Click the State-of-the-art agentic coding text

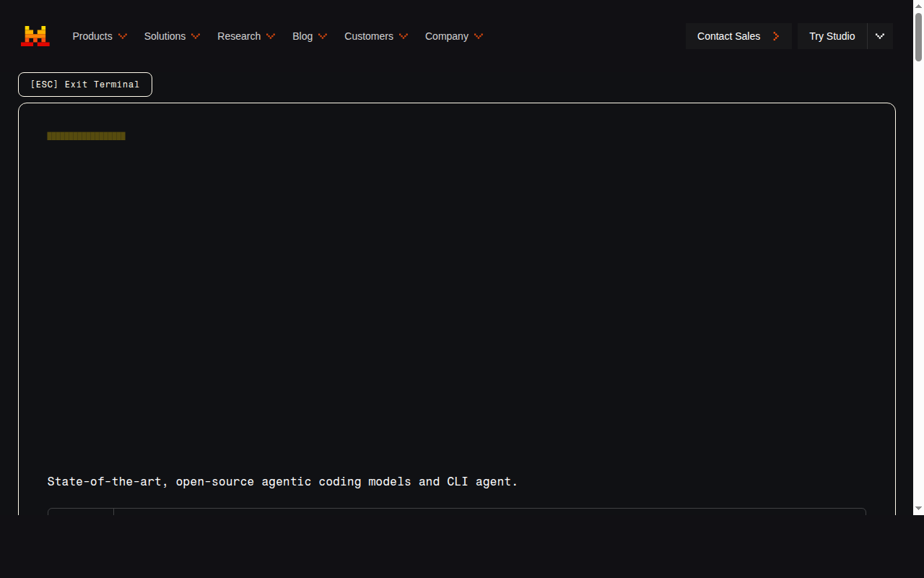[283, 481]
